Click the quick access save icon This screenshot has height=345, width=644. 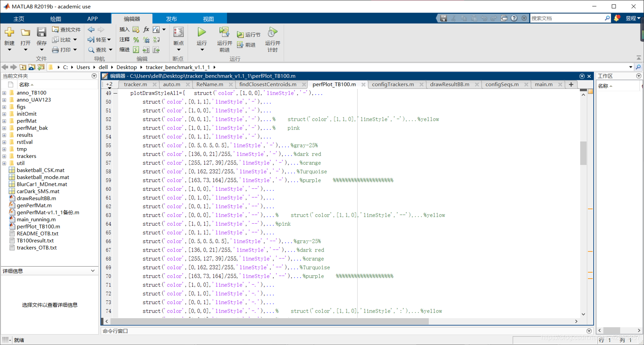[443, 18]
